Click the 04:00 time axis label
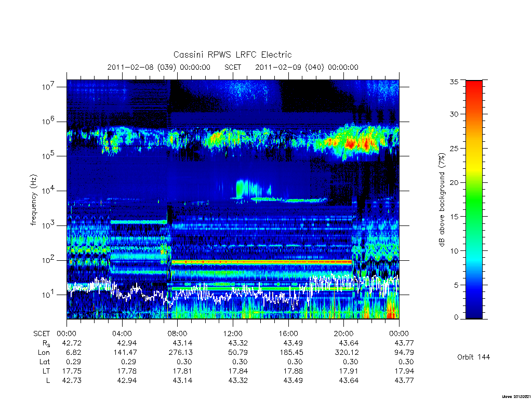The height and width of the screenshot is (399, 532). (122, 334)
